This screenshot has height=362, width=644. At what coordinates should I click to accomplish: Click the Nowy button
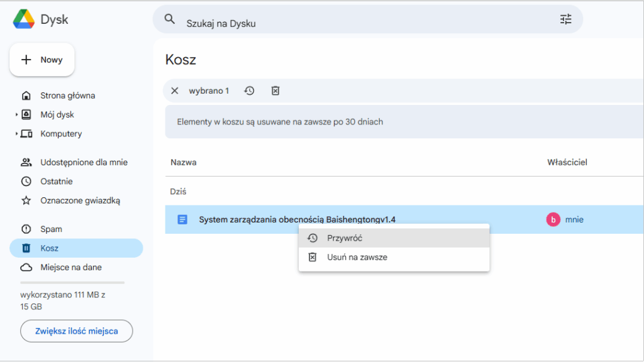[x=42, y=60]
